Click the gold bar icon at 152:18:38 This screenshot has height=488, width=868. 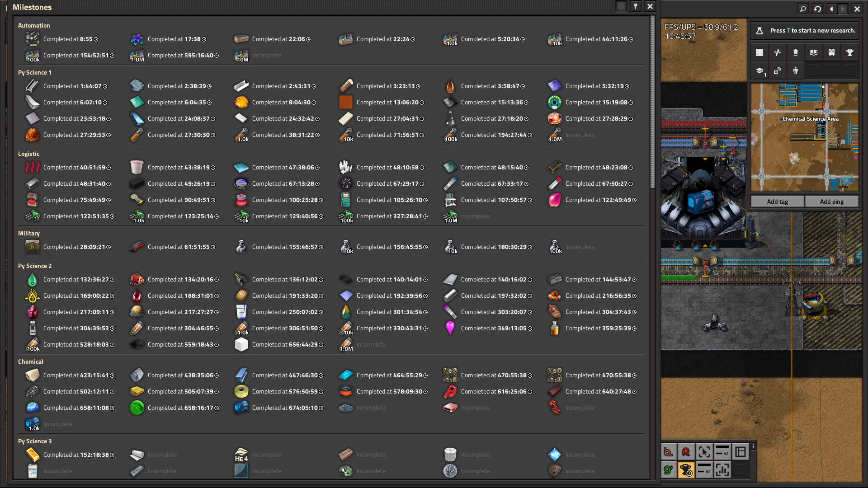(33, 455)
